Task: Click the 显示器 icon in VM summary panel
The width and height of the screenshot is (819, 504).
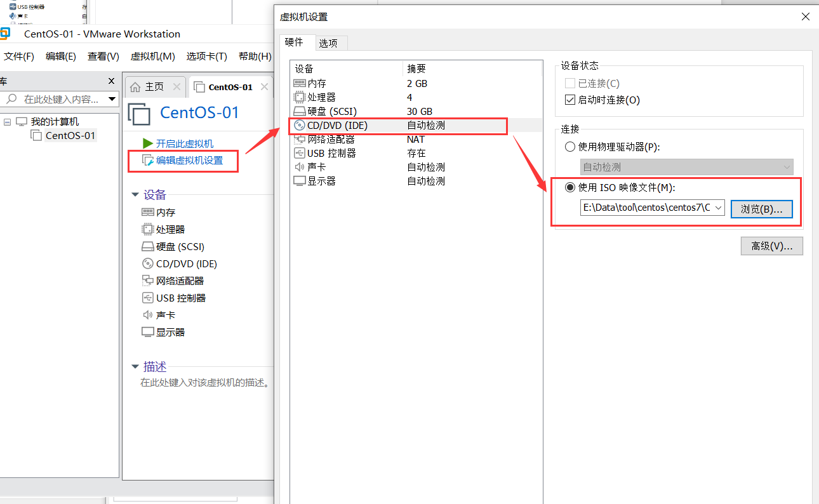Action: tap(148, 333)
